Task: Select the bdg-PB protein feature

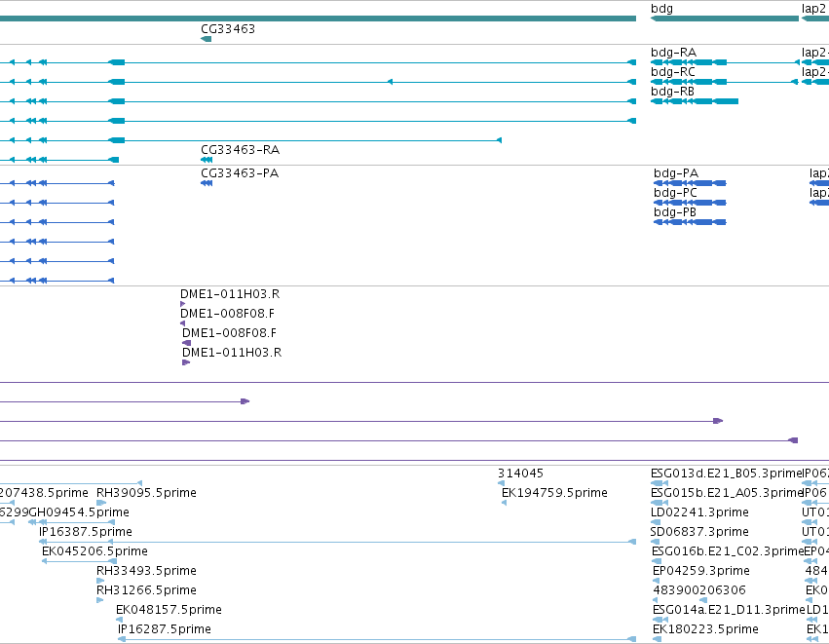Action: [x=690, y=222]
